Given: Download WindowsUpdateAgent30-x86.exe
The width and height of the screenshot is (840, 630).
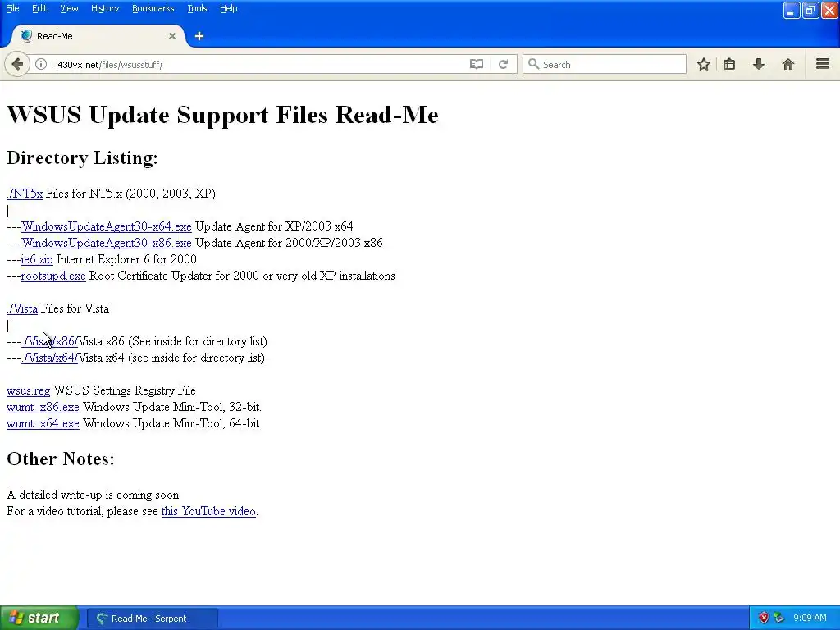Looking at the screenshot, I should pyautogui.click(x=107, y=243).
